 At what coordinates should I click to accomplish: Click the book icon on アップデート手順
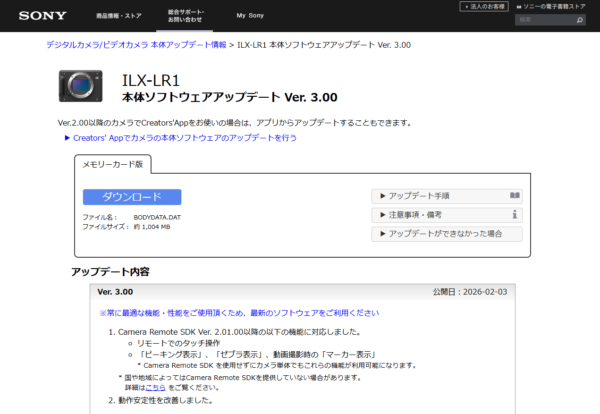point(515,196)
